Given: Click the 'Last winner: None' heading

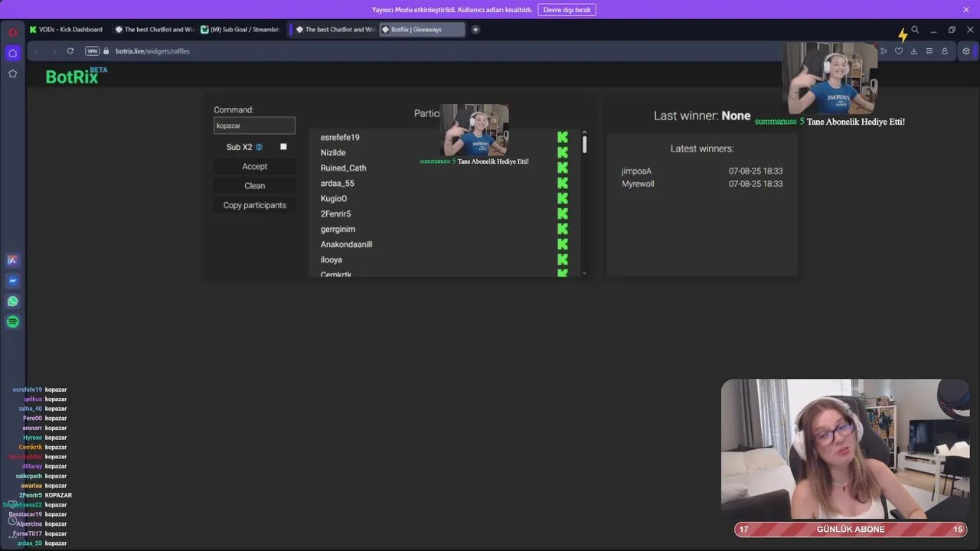Looking at the screenshot, I should click(x=702, y=116).
